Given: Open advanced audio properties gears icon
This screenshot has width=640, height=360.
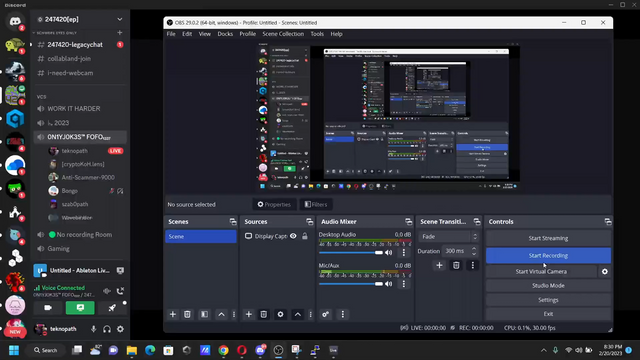Looking at the screenshot, I should [x=325, y=314].
